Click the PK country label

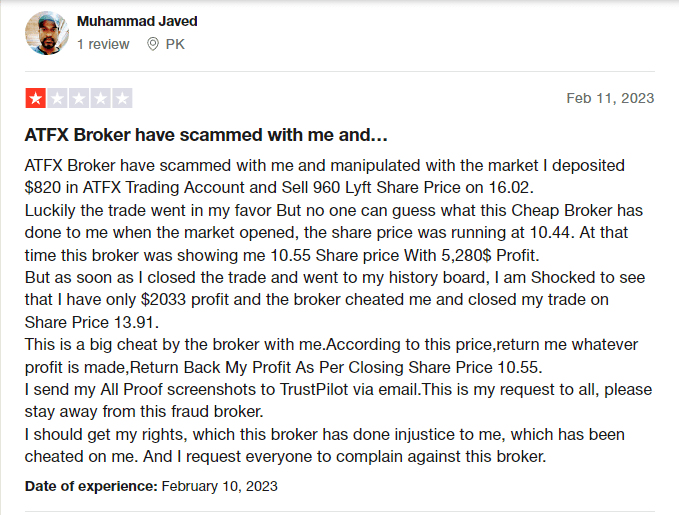click(x=175, y=44)
